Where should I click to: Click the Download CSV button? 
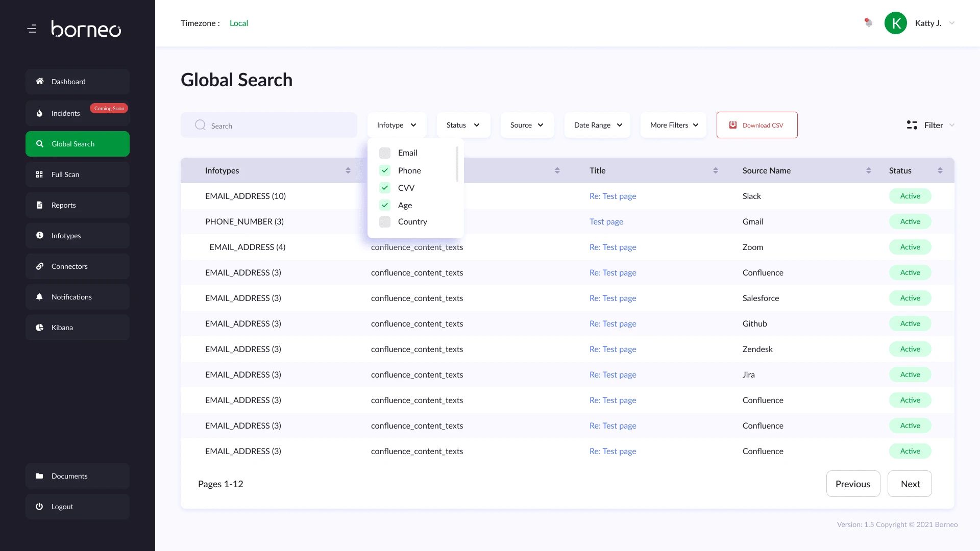point(757,125)
